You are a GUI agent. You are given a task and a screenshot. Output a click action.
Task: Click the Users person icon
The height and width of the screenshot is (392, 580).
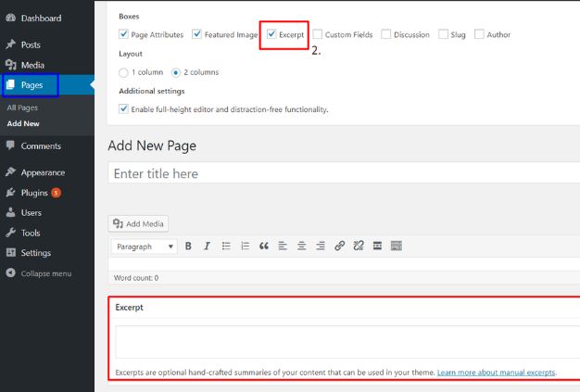pyautogui.click(x=11, y=212)
